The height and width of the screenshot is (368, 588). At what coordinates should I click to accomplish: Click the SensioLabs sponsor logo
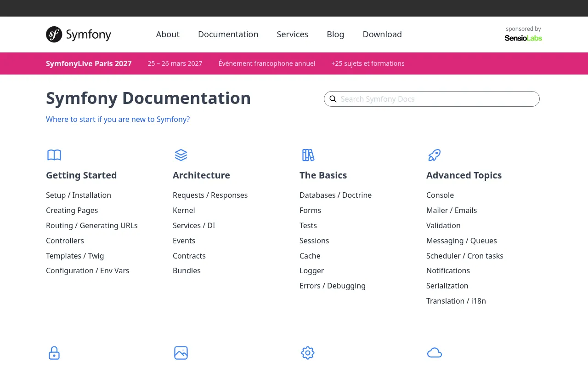click(x=523, y=38)
